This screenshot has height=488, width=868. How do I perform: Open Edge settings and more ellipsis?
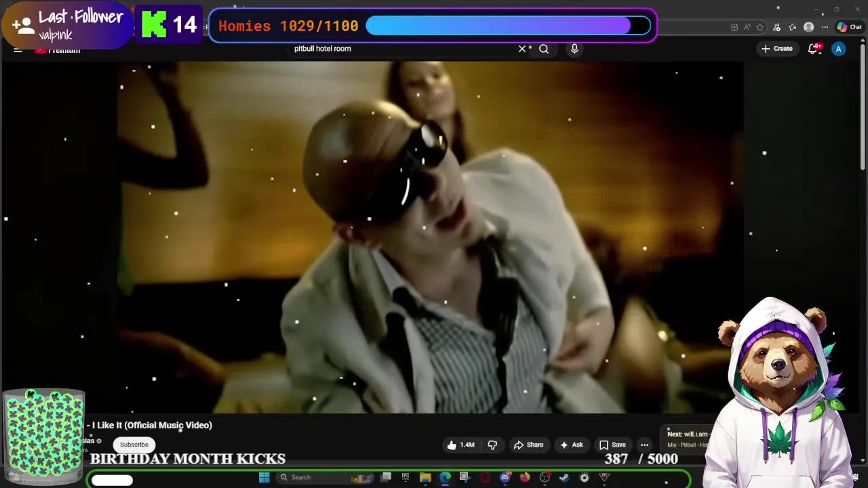pos(825,27)
